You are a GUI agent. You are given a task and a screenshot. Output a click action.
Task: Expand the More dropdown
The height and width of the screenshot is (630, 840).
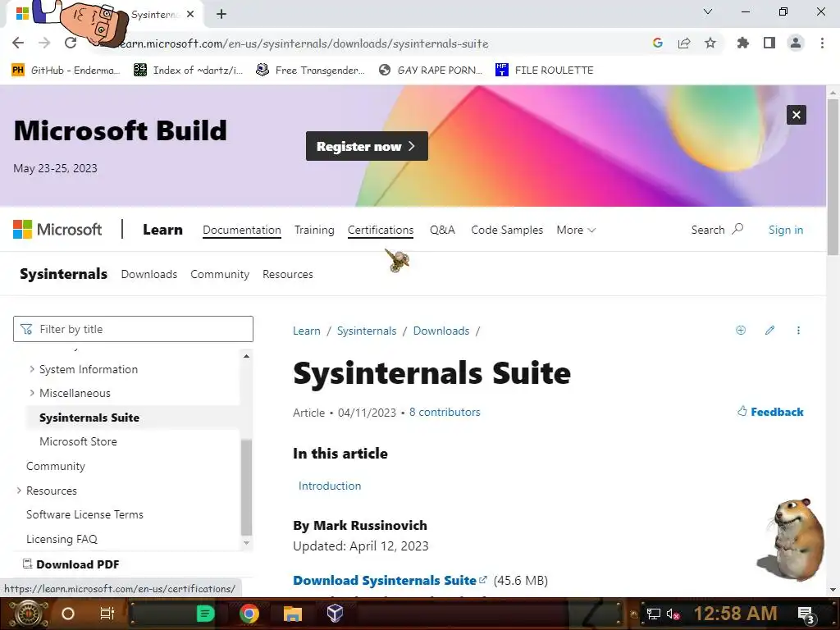[x=576, y=230]
